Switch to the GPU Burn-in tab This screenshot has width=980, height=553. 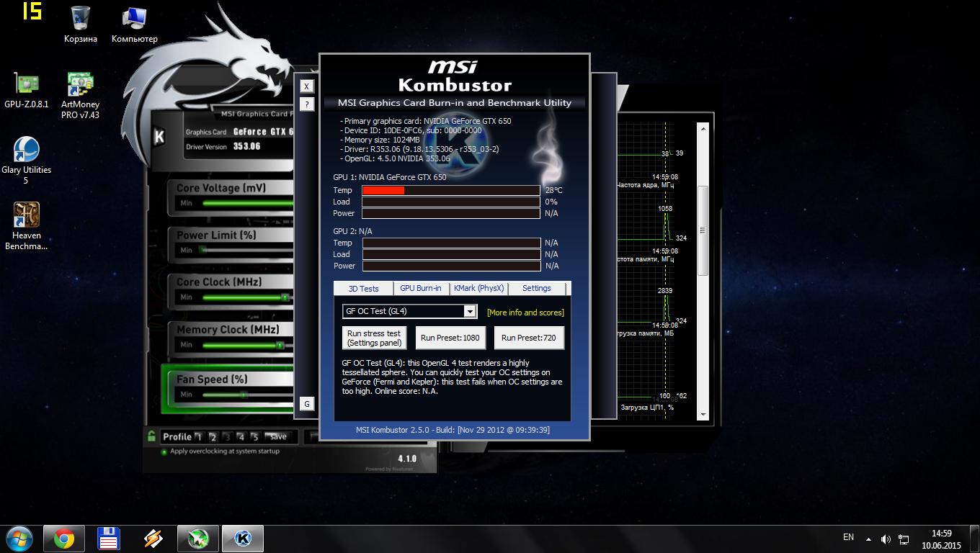pos(421,288)
